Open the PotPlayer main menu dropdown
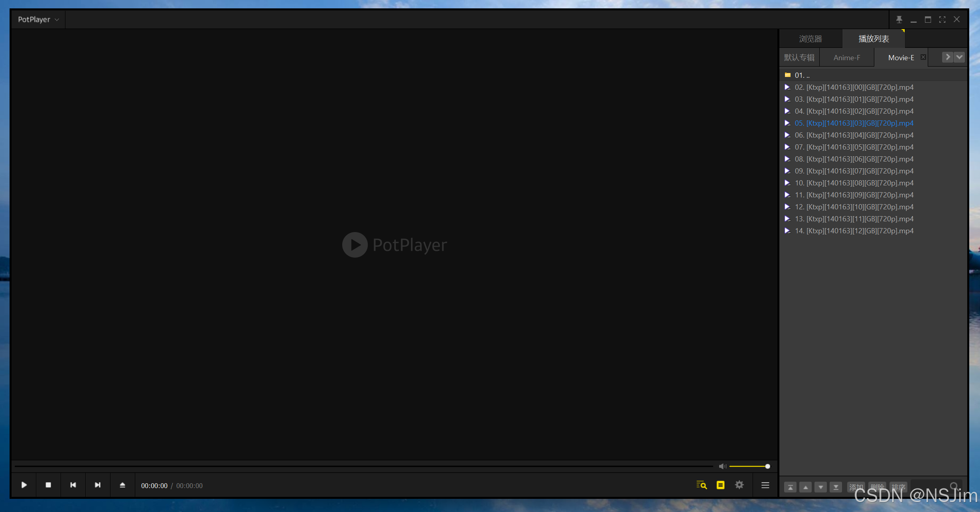The image size is (980, 512). (x=38, y=19)
